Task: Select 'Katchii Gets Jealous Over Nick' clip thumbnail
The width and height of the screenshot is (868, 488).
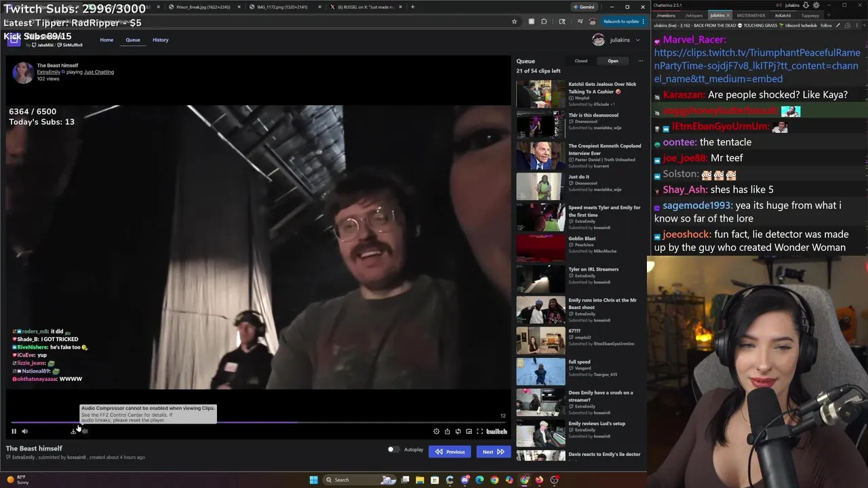Action: coord(540,94)
